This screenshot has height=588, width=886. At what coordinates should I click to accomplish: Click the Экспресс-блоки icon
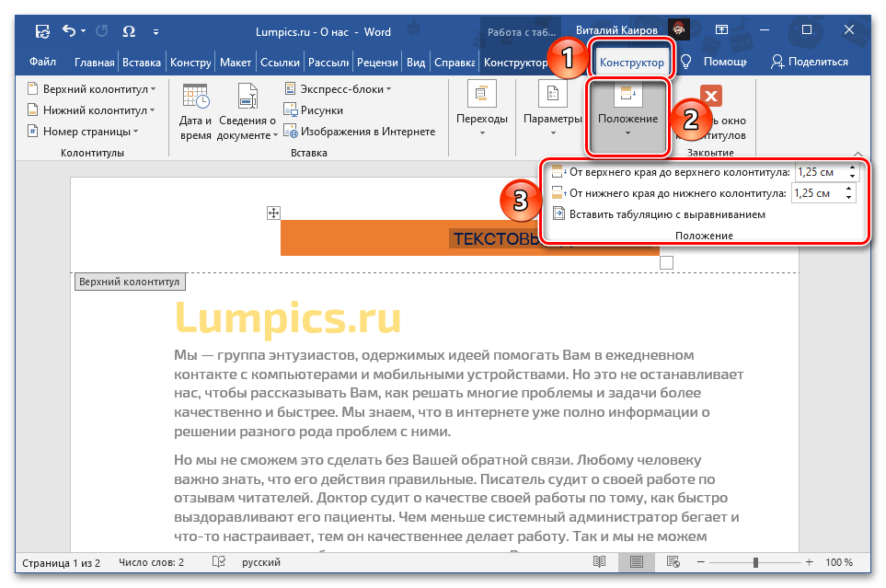click(x=290, y=88)
